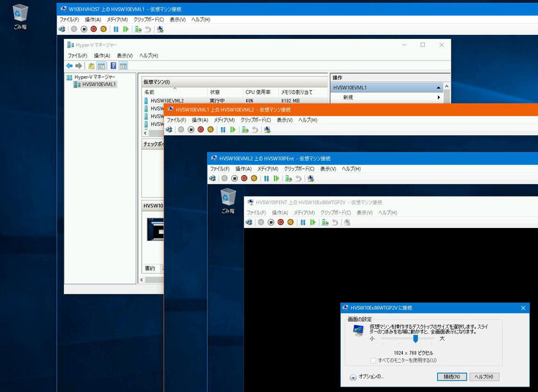
Task: Open 表示(V) menu in Hyper-V Manager
Action: (x=124, y=56)
